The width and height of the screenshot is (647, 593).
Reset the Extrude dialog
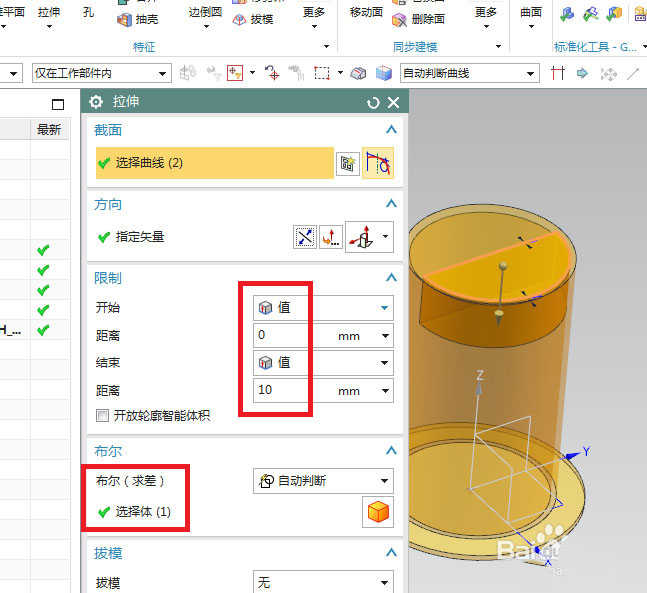373,102
